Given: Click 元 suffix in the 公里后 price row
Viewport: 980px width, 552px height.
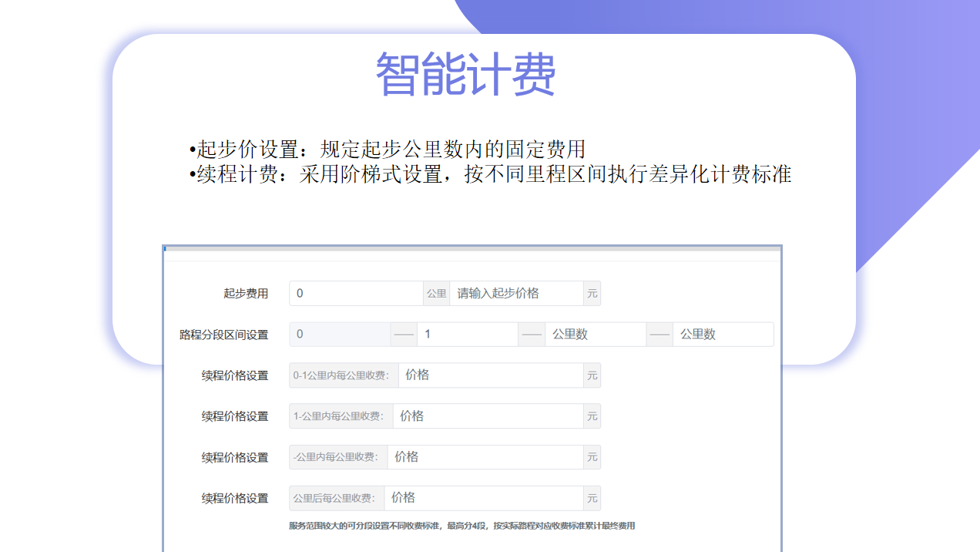Looking at the screenshot, I should (592, 498).
